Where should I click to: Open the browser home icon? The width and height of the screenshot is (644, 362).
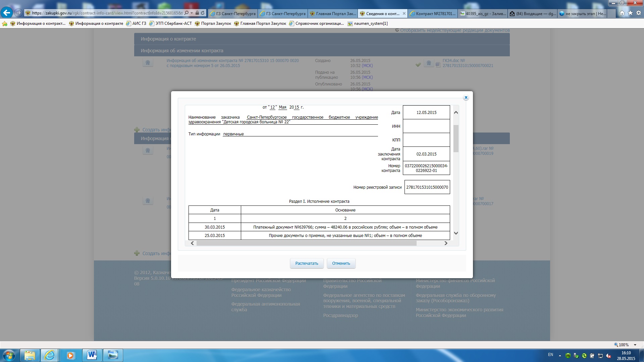click(622, 13)
